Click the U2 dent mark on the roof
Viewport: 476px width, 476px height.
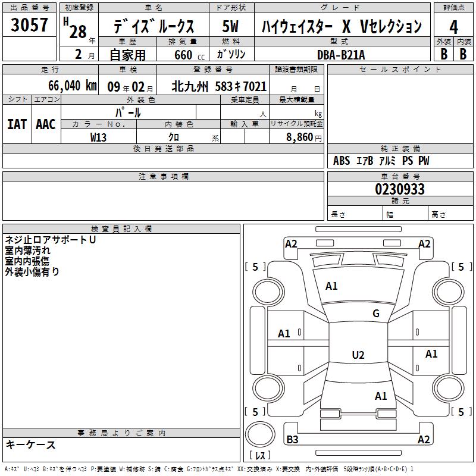(358, 355)
